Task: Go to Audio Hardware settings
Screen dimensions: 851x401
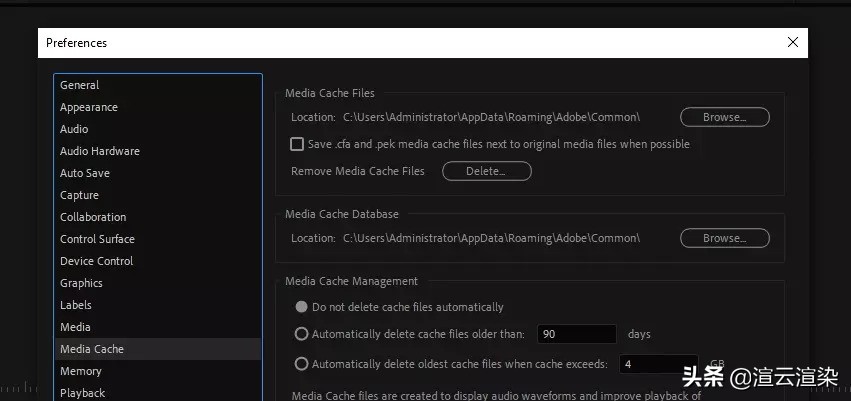Action: pyautogui.click(x=100, y=151)
